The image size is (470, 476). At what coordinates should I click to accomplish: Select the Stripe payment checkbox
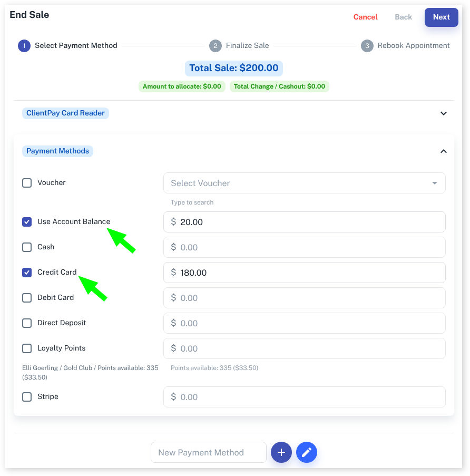coord(27,397)
